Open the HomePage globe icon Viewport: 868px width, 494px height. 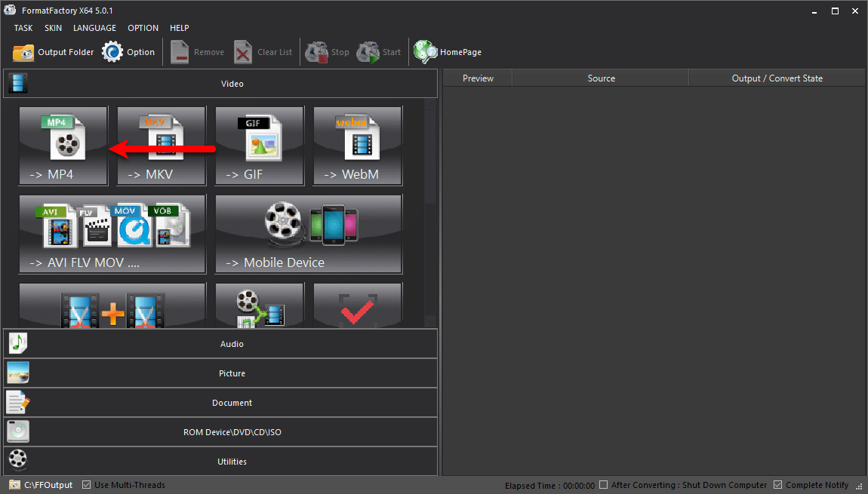coord(425,52)
